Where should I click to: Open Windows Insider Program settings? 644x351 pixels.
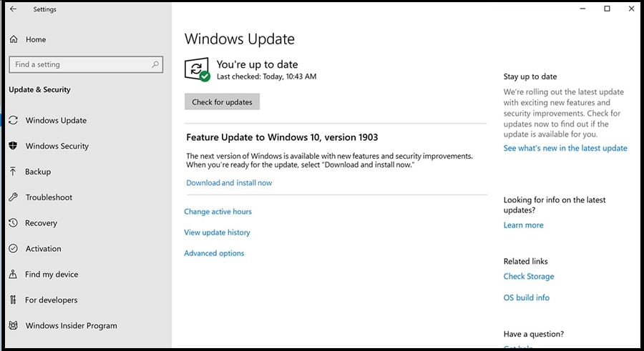[71, 325]
